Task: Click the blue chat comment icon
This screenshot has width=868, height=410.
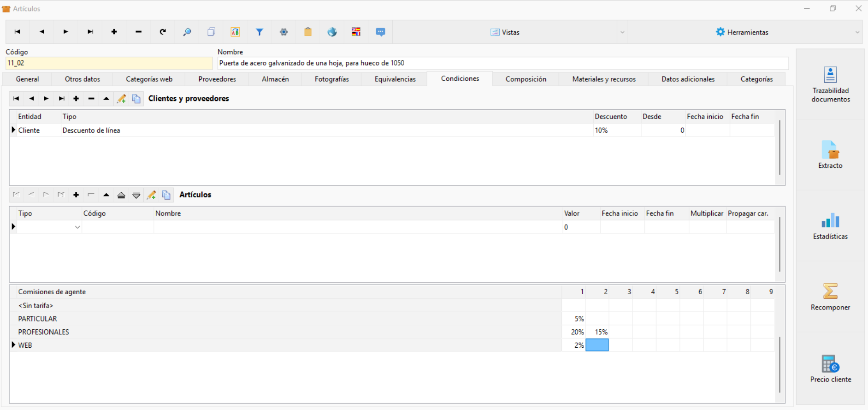Action: point(380,32)
